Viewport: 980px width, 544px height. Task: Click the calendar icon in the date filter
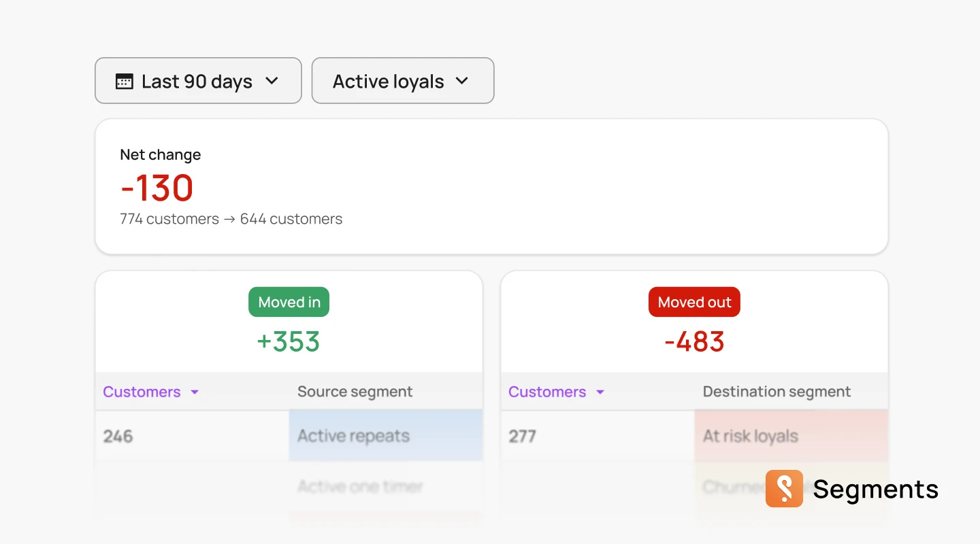point(125,81)
